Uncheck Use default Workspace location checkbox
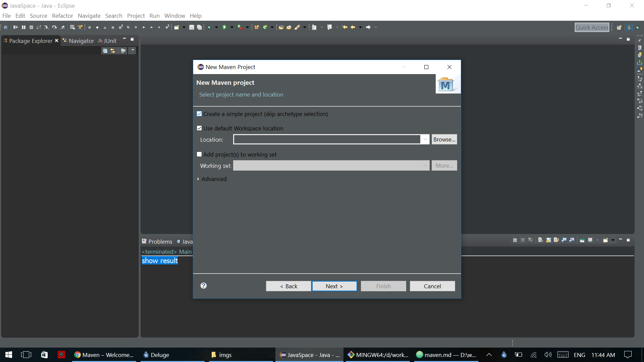Viewport: 644px width, 362px height. (199, 128)
